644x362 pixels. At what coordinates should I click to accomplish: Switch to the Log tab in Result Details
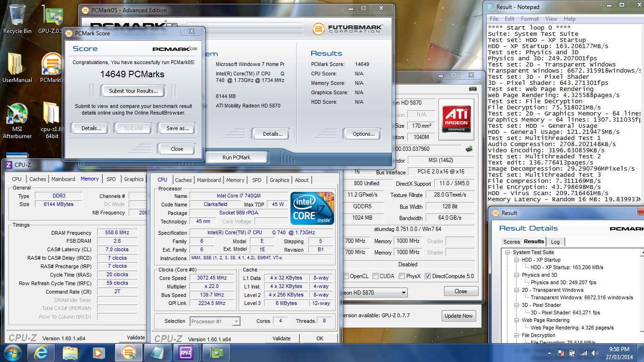(555, 242)
